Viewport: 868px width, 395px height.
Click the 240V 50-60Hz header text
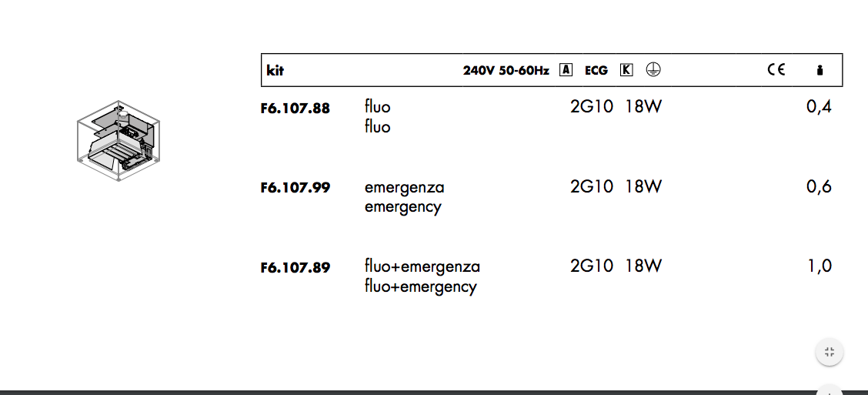[x=506, y=71]
